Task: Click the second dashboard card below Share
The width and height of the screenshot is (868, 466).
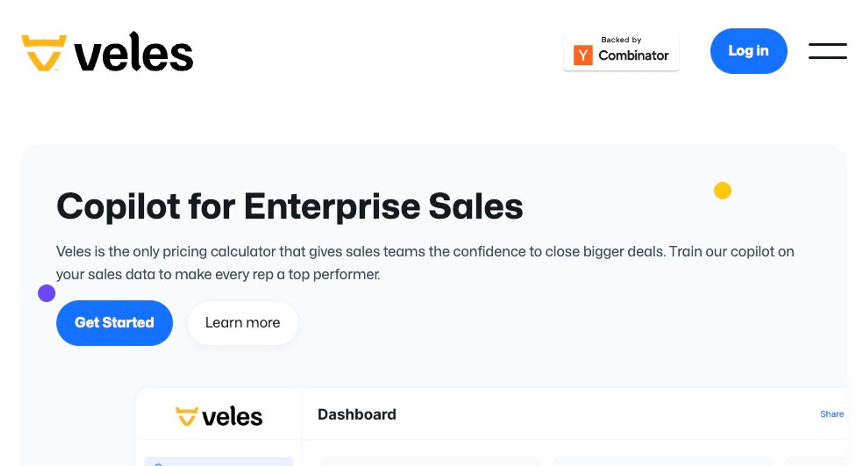Action: pyautogui.click(x=662, y=461)
